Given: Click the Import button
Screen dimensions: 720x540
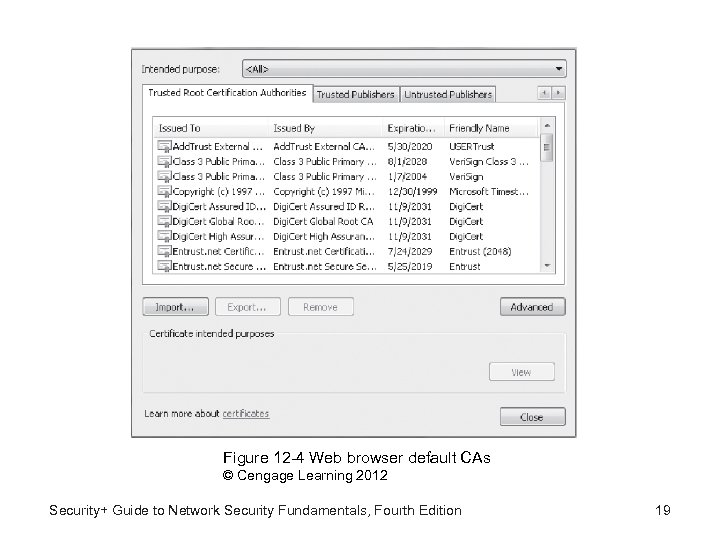Looking at the screenshot, I should (x=175, y=307).
